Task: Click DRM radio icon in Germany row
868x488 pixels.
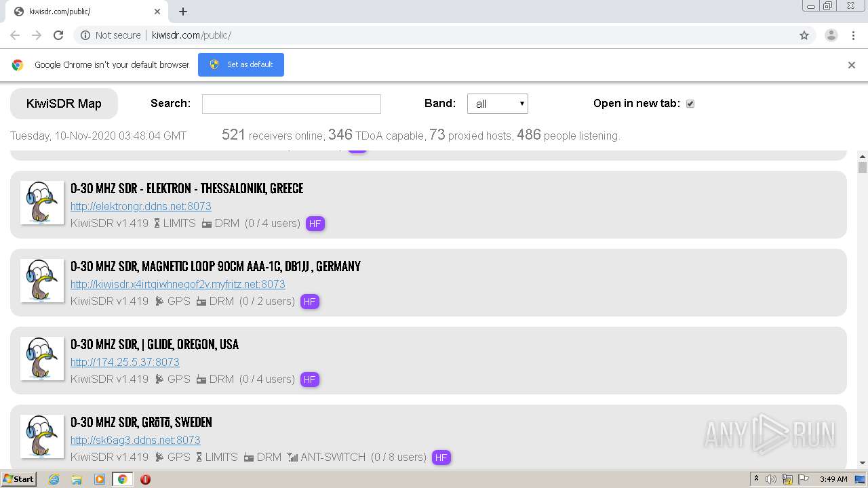Action: click(201, 301)
